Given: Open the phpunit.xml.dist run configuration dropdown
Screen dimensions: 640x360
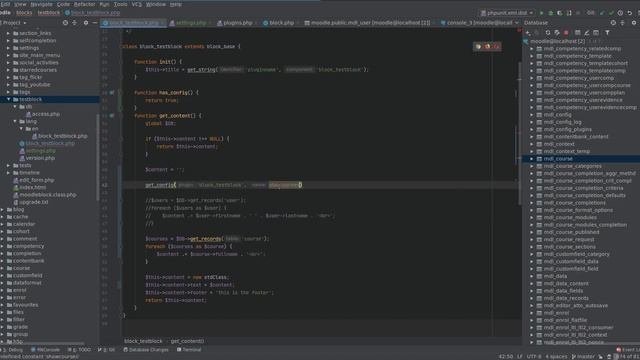Looking at the screenshot, I should (507, 13).
